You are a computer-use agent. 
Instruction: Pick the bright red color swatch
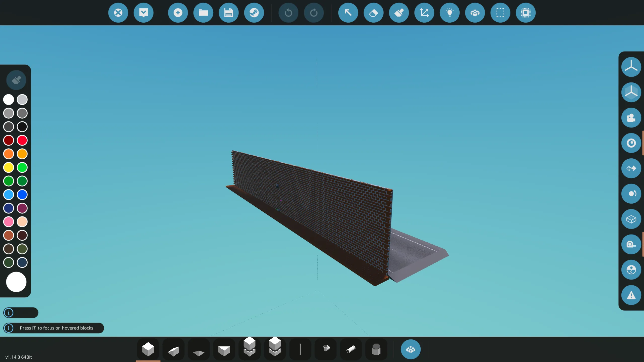pos(22,140)
